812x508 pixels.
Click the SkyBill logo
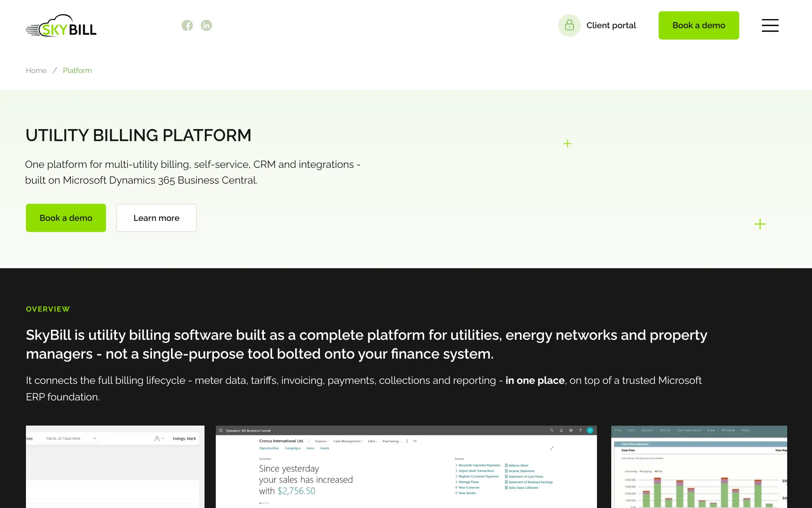pos(61,26)
